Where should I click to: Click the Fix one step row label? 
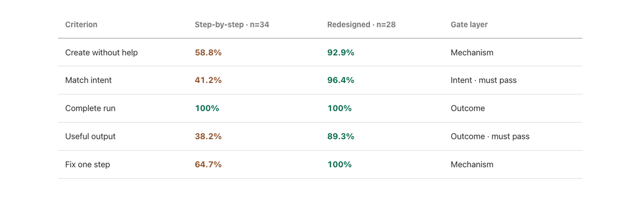(x=87, y=164)
